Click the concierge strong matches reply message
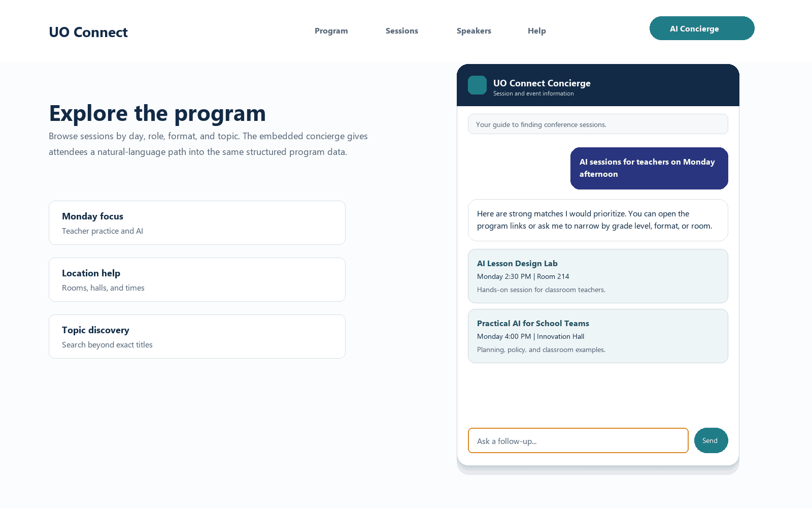 click(598, 220)
